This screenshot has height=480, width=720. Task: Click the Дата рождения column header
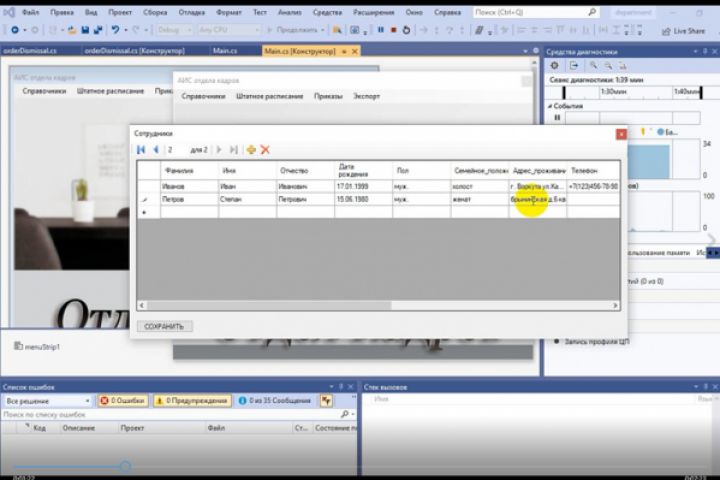363,170
